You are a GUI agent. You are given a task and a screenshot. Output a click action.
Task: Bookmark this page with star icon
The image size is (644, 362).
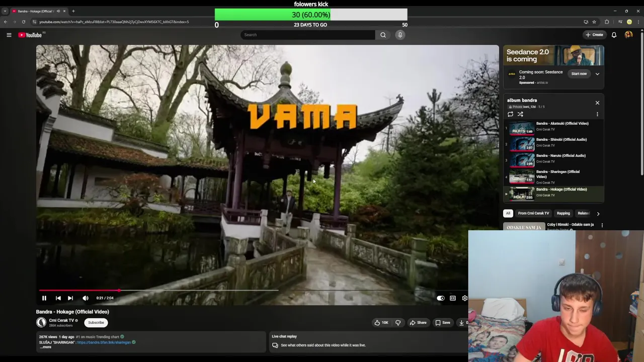tap(594, 22)
